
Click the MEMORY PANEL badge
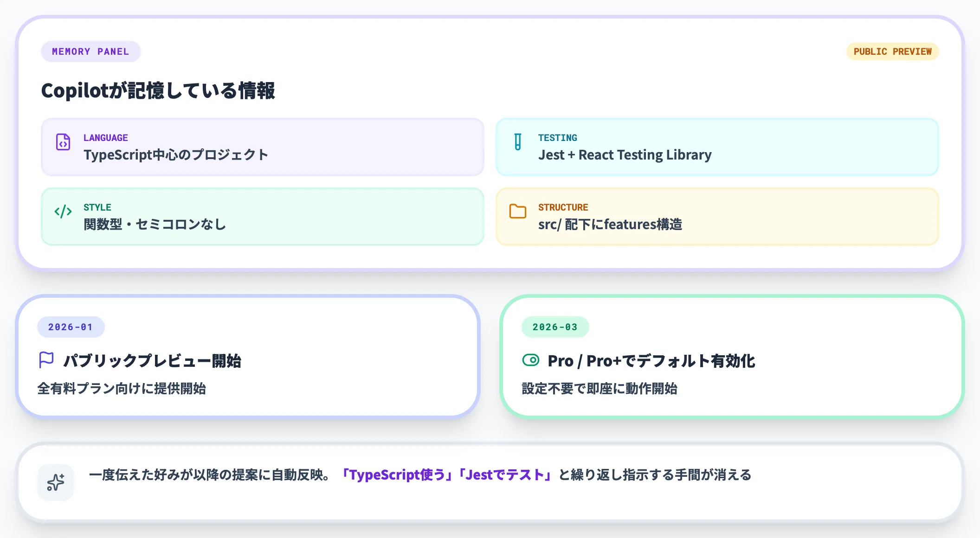[90, 51]
